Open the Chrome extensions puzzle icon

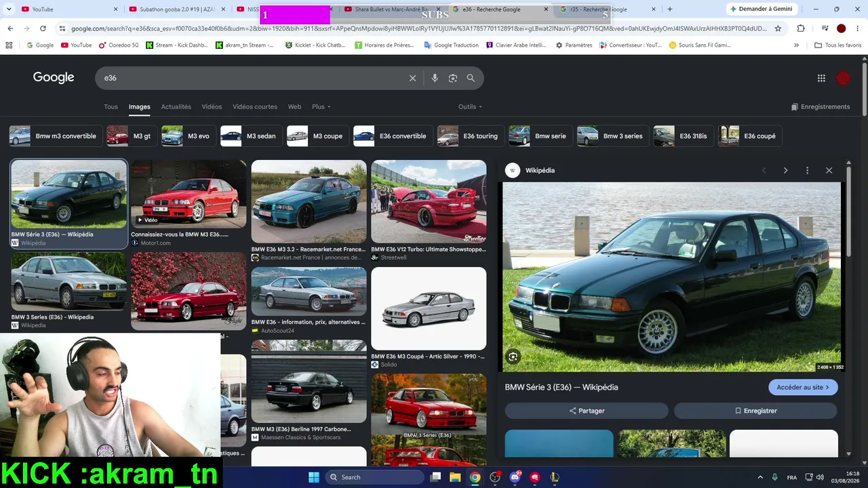tap(801, 28)
